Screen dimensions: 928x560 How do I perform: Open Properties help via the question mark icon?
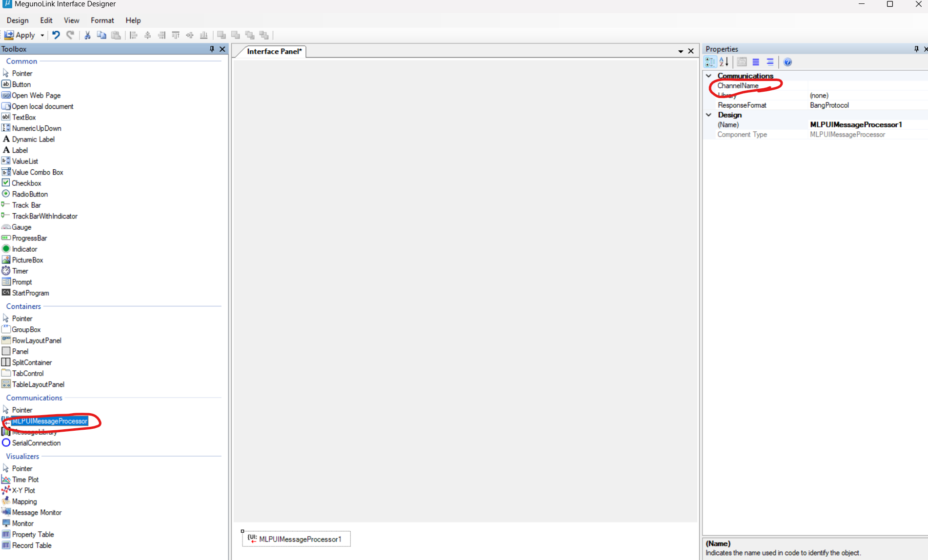[x=787, y=62]
